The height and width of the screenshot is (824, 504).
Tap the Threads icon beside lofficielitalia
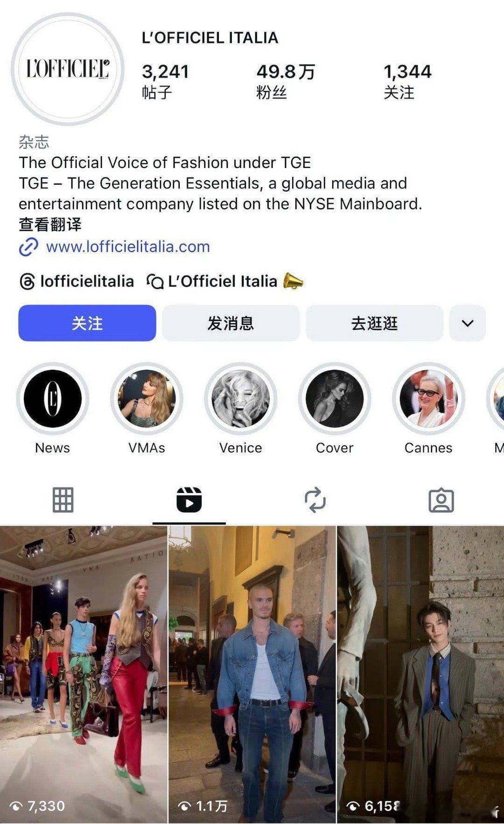[27, 282]
